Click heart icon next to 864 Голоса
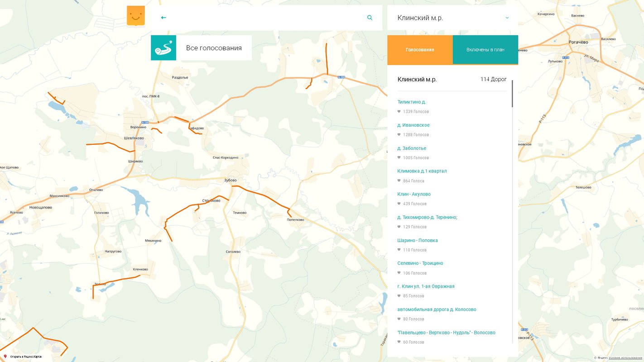Image resolution: width=644 pixels, height=362 pixels. 399,181
